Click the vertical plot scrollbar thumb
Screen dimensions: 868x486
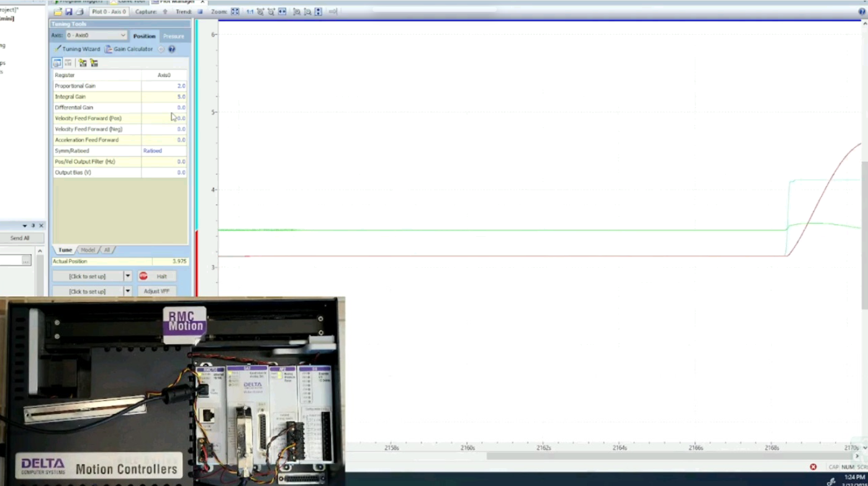[x=865, y=235]
